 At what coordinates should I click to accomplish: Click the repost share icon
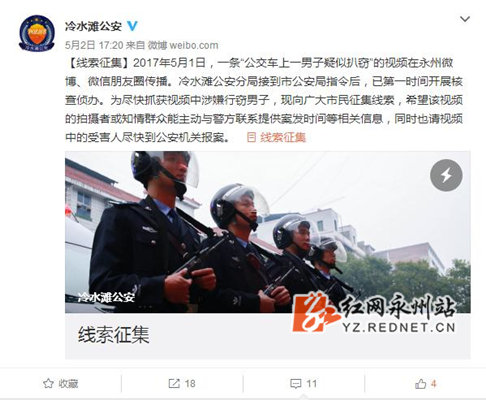click(174, 383)
